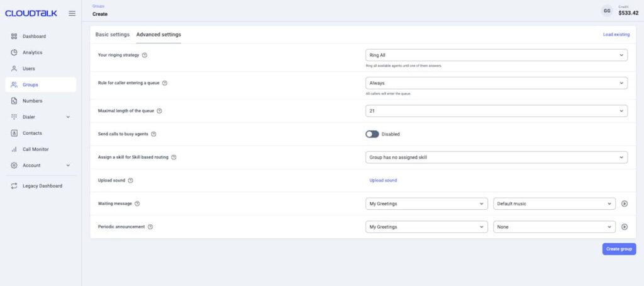Click help icon beside Rule for caller entering queue
This screenshot has height=286, width=644.
165,83
